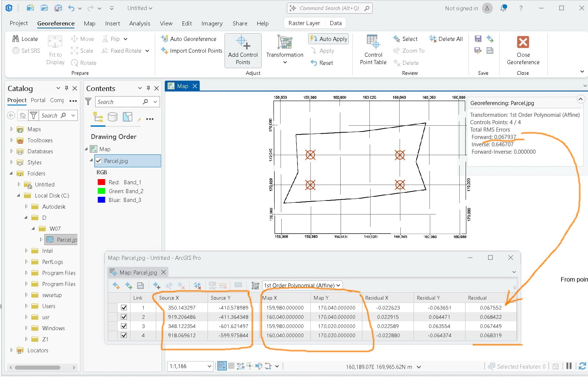Open the 1st Order Polynomial (Affine) dropdown
The image size is (588, 377).
[x=302, y=285]
